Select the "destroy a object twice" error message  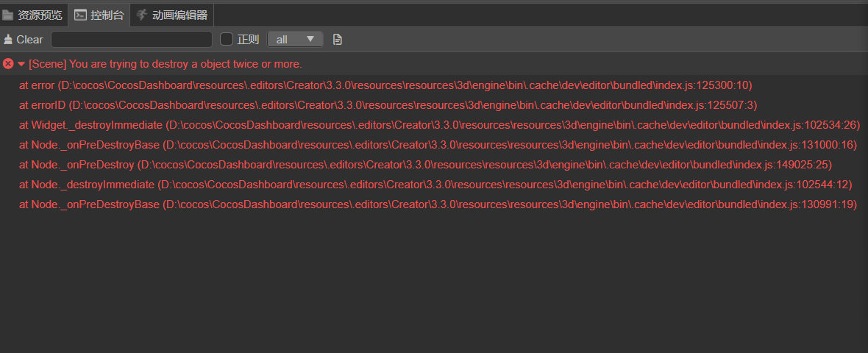pyautogui.click(x=166, y=64)
